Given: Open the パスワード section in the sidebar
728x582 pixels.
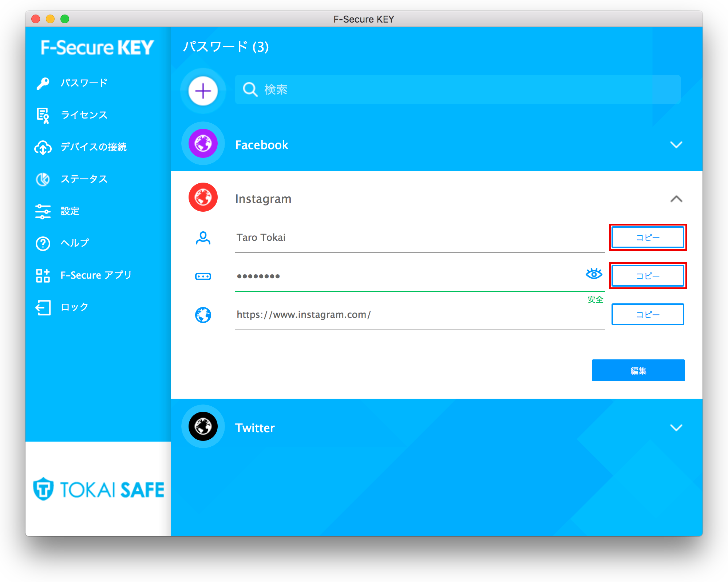Looking at the screenshot, I should tap(84, 83).
